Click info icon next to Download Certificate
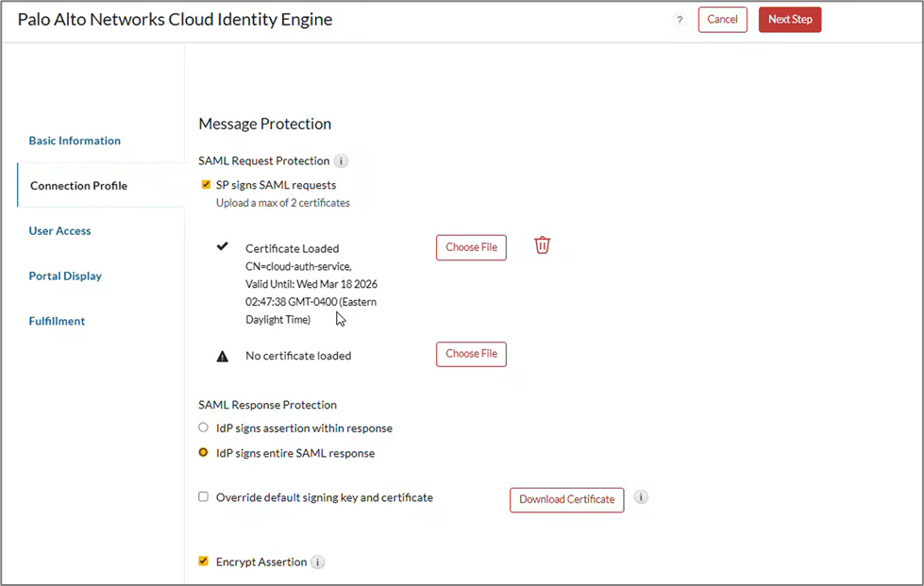 coord(641,497)
